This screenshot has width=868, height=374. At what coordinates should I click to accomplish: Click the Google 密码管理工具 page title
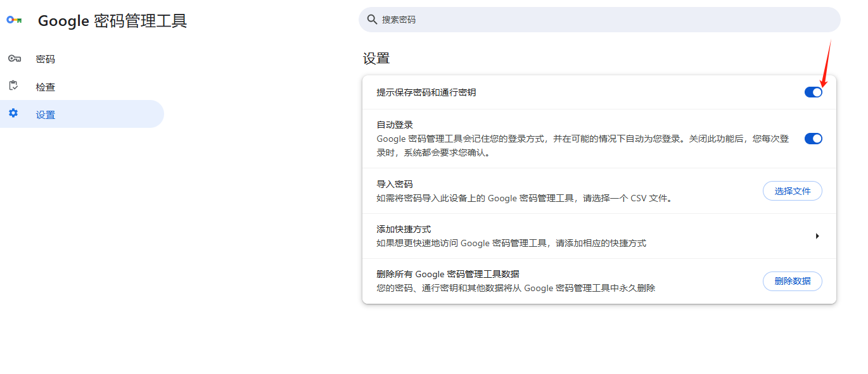(113, 21)
